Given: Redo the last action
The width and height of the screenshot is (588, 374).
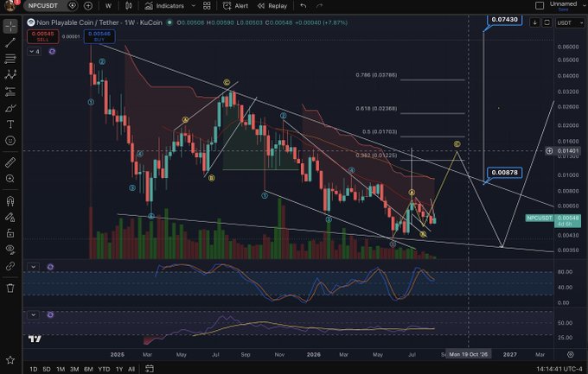Looking at the screenshot, I should (319, 6).
